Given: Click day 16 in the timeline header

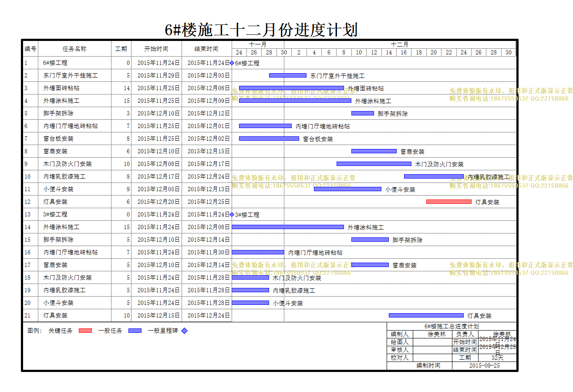Looking at the screenshot, I should (x=404, y=52).
